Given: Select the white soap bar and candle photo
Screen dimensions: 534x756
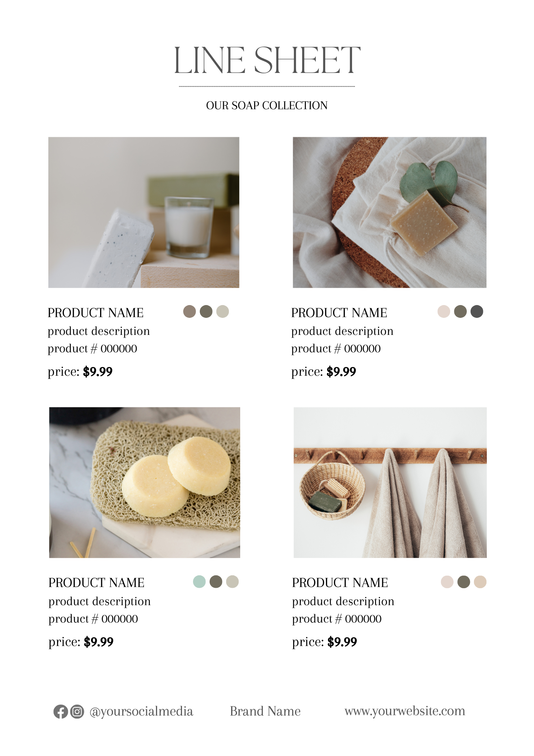Looking at the screenshot, I should [x=144, y=212].
